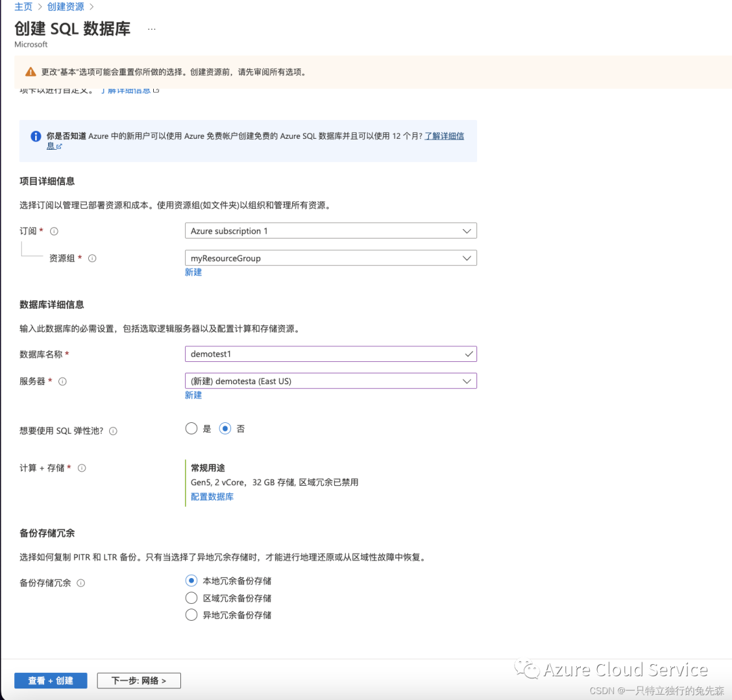Select 是 for SQL elastic pool

pyautogui.click(x=191, y=428)
